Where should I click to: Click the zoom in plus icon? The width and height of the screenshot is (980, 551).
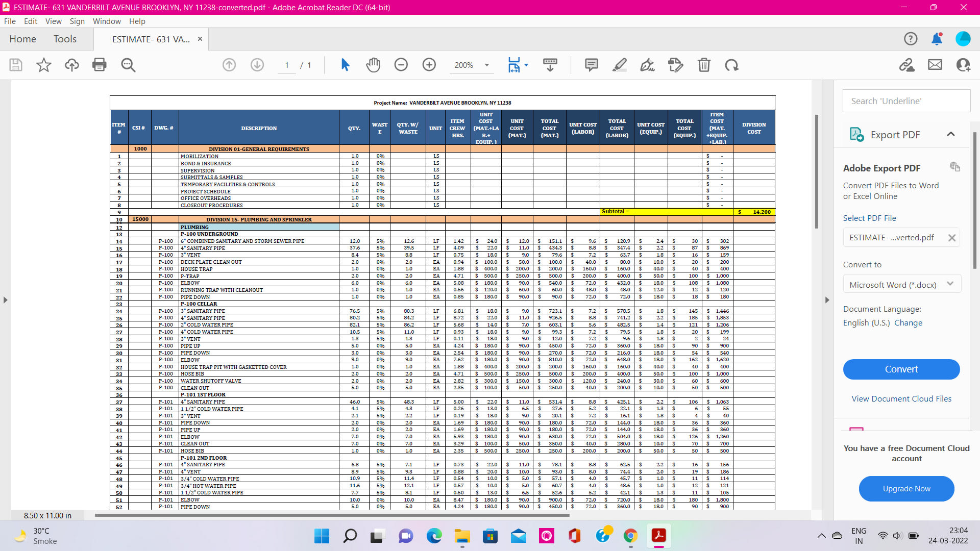point(429,65)
